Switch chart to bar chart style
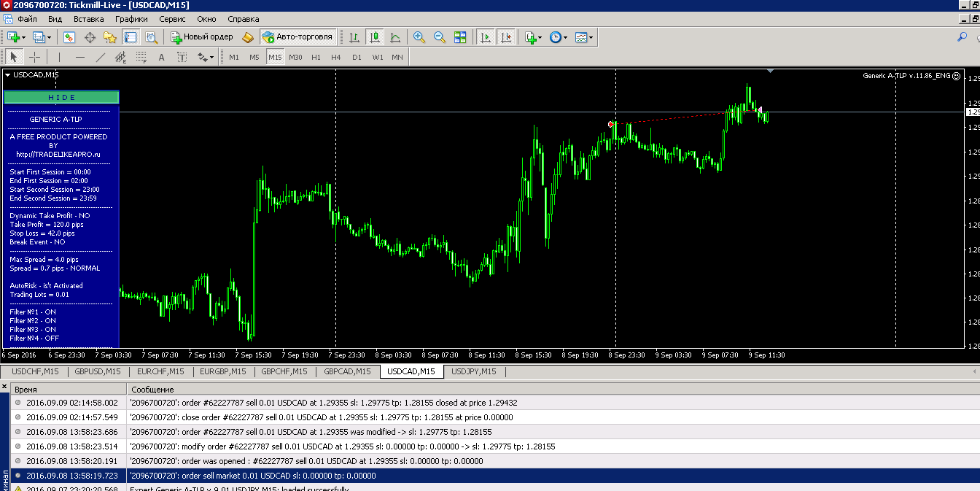The image size is (980, 491). [x=354, y=36]
